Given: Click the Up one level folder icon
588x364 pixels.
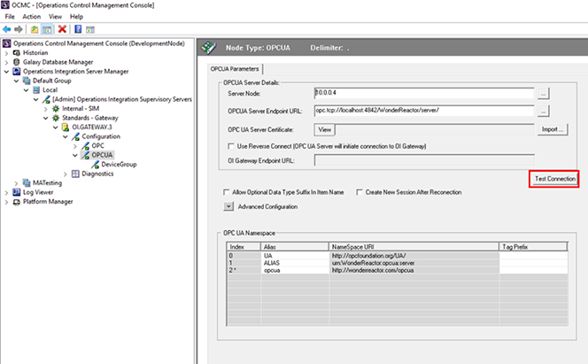Looking at the screenshot, I should click(x=35, y=29).
